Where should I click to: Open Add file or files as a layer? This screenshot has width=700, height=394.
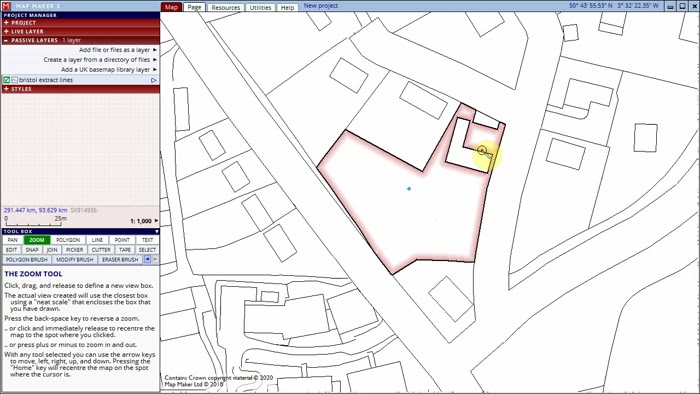pos(118,50)
